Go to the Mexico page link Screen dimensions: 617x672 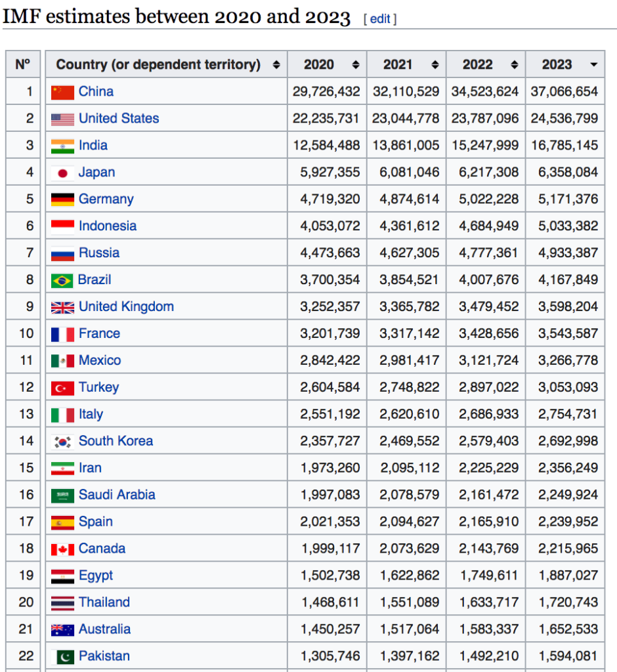click(100, 360)
